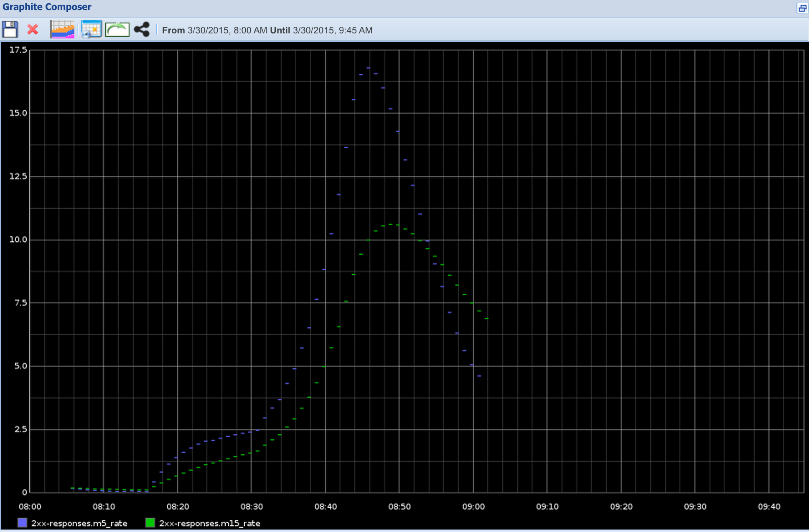
Task: Click the 08:10 x-axis time label
Action: (104, 507)
